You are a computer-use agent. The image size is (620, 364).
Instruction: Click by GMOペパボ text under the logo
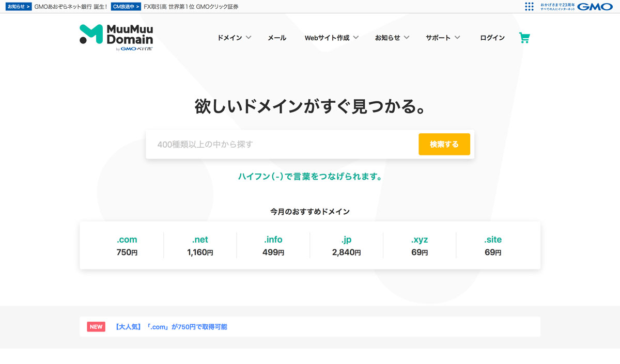click(x=134, y=49)
